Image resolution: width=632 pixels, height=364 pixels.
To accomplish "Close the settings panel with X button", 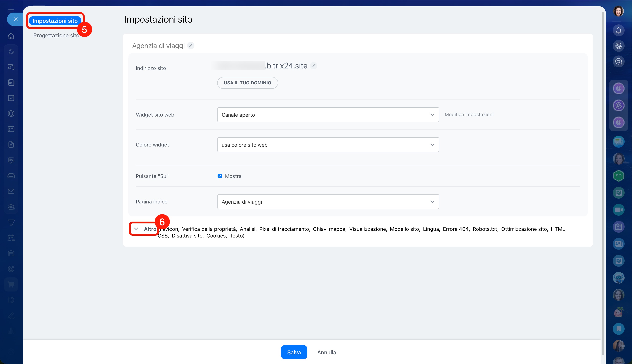I will (x=16, y=19).
